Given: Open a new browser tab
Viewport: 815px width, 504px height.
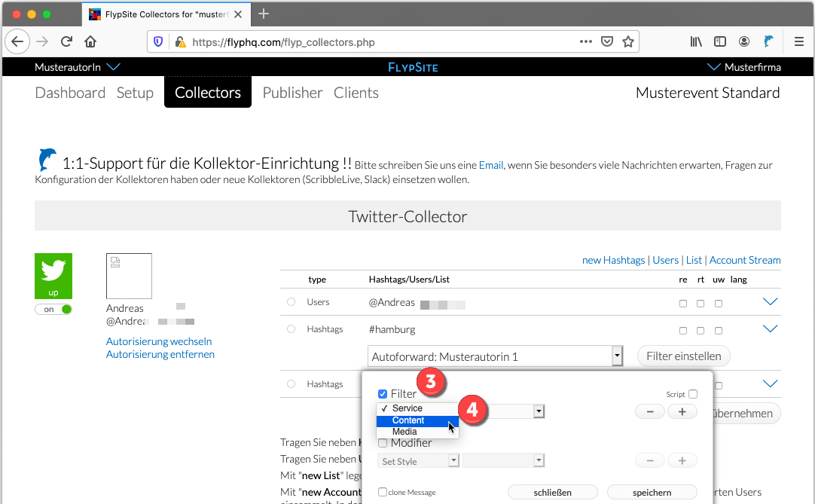Looking at the screenshot, I should pyautogui.click(x=264, y=14).
